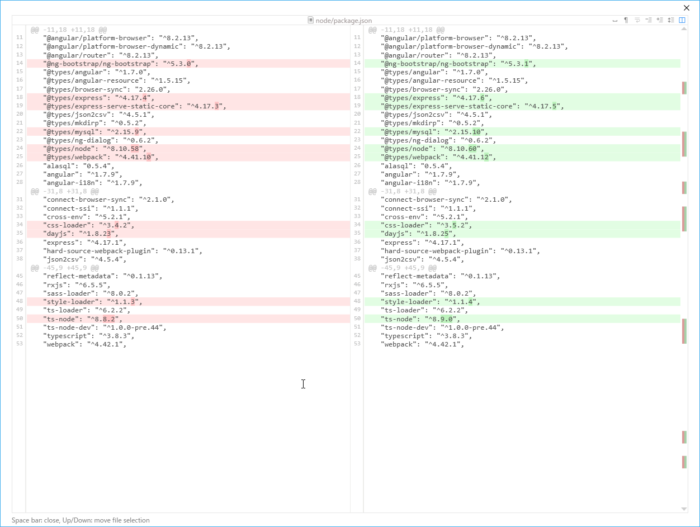Click added express-serve-static-core ^4.17.5 line
Viewport: 700px width, 527px height.
(x=522, y=106)
